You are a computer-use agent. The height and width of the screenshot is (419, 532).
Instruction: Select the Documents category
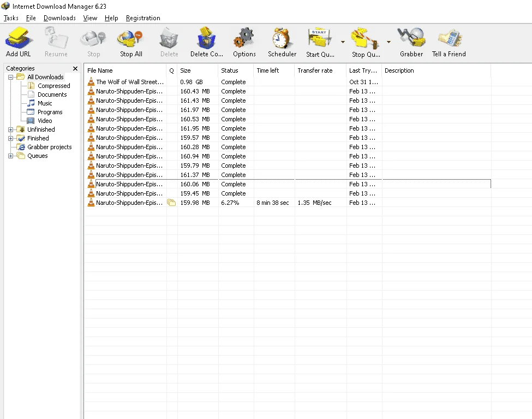pos(52,95)
